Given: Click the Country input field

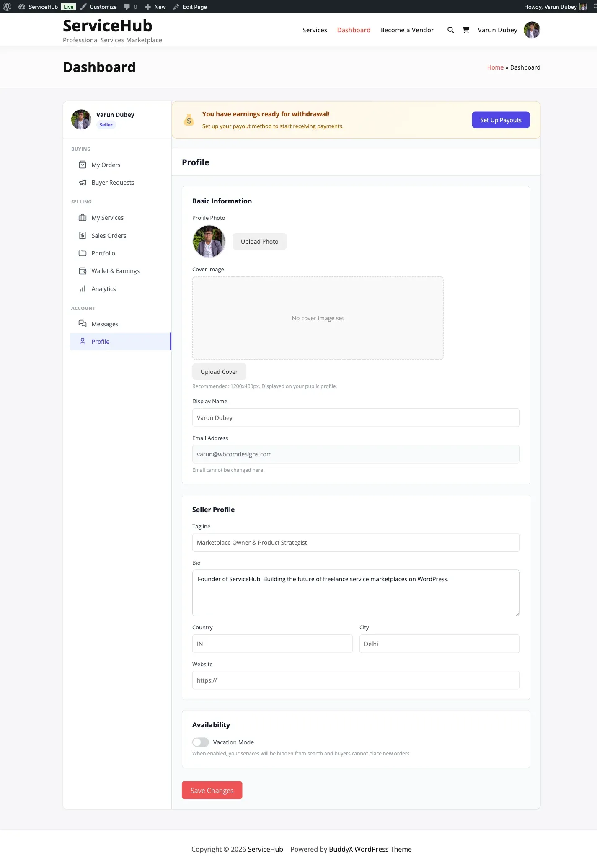Looking at the screenshot, I should click(x=272, y=644).
